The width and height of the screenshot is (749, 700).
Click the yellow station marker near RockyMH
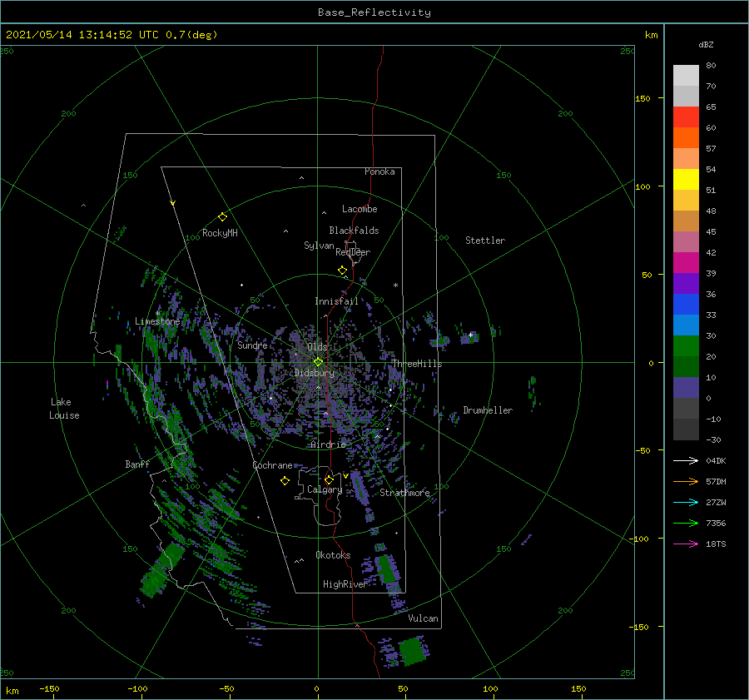point(222,217)
